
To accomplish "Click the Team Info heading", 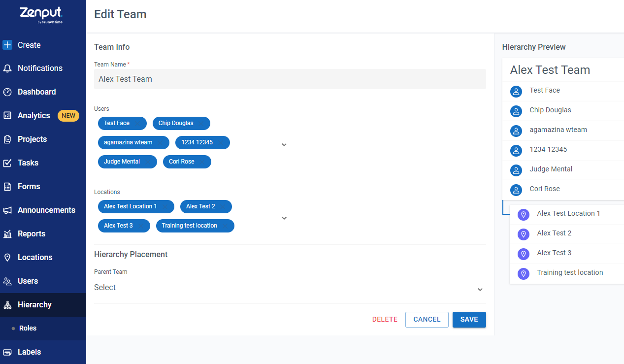I will (x=112, y=47).
